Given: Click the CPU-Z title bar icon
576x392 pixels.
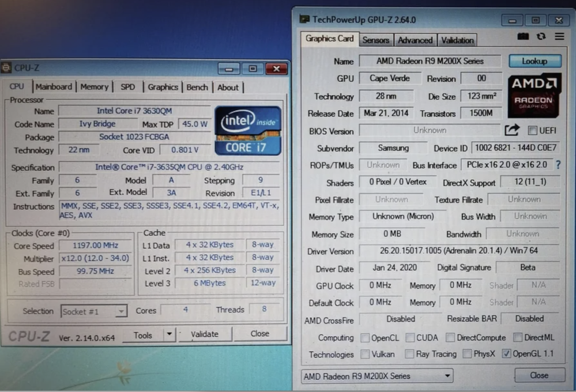Looking at the screenshot, I should tap(6, 67).
